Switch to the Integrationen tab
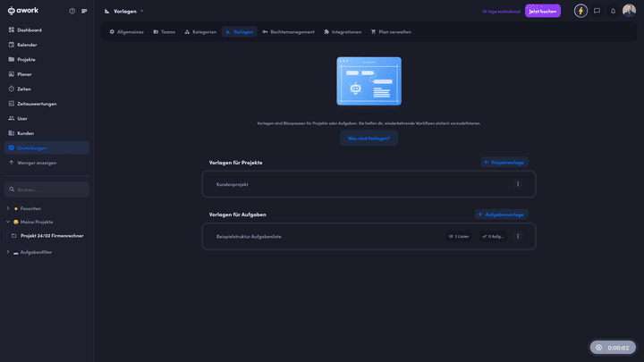Image resolution: width=644 pixels, height=362 pixels. (x=343, y=32)
